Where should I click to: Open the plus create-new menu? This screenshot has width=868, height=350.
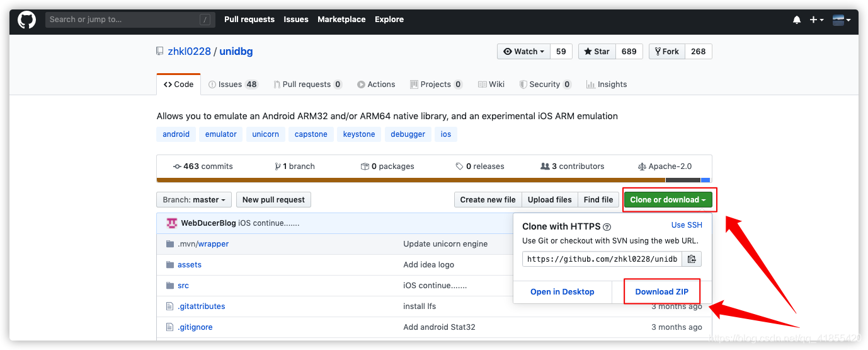tap(816, 20)
